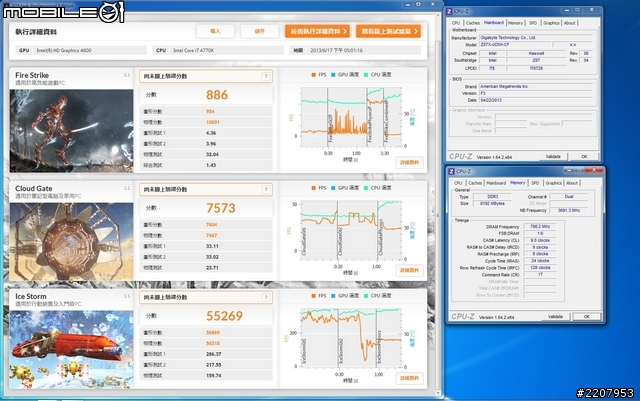The height and width of the screenshot is (401, 640).
Task: Click the Fire Strike FPS temperature graph
Action: pos(351,117)
